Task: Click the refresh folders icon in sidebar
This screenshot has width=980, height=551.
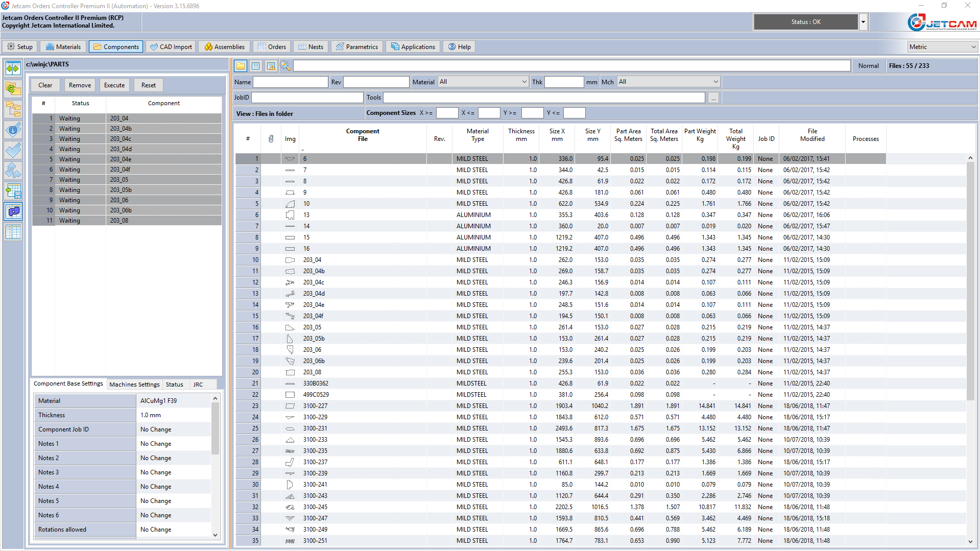Action: pos(13,88)
